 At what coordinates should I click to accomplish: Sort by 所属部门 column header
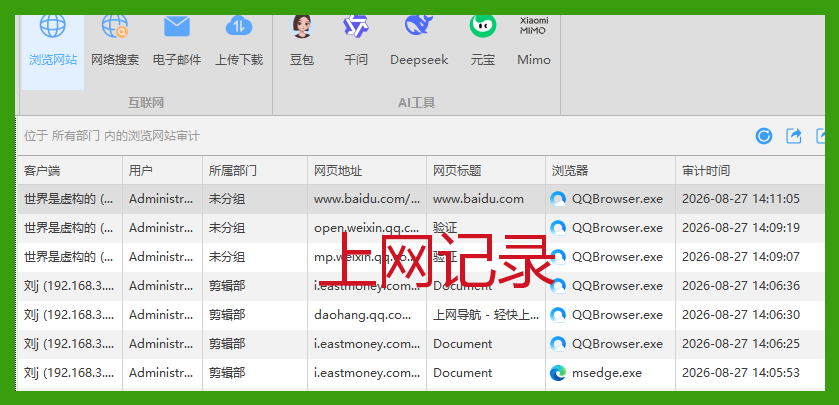click(255, 171)
